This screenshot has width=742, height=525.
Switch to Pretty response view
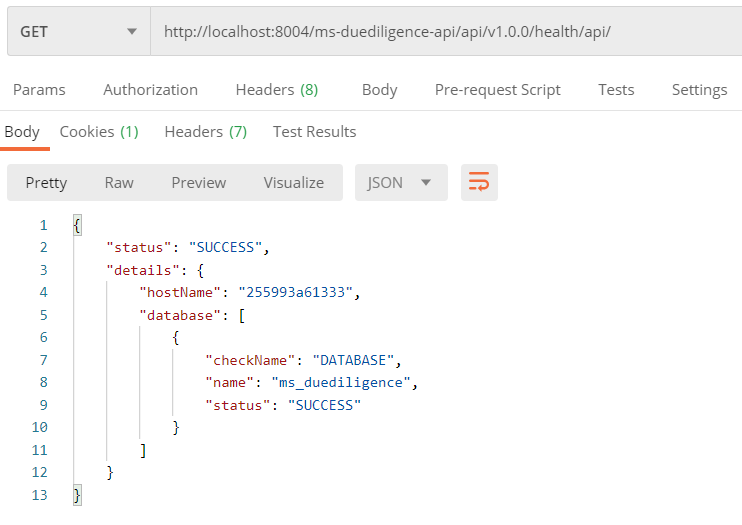point(46,182)
